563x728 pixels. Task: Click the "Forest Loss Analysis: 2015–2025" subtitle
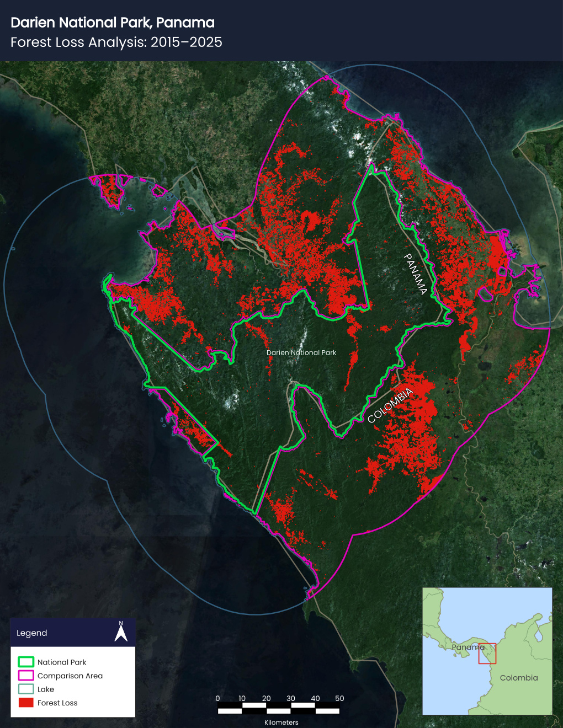(116, 42)
